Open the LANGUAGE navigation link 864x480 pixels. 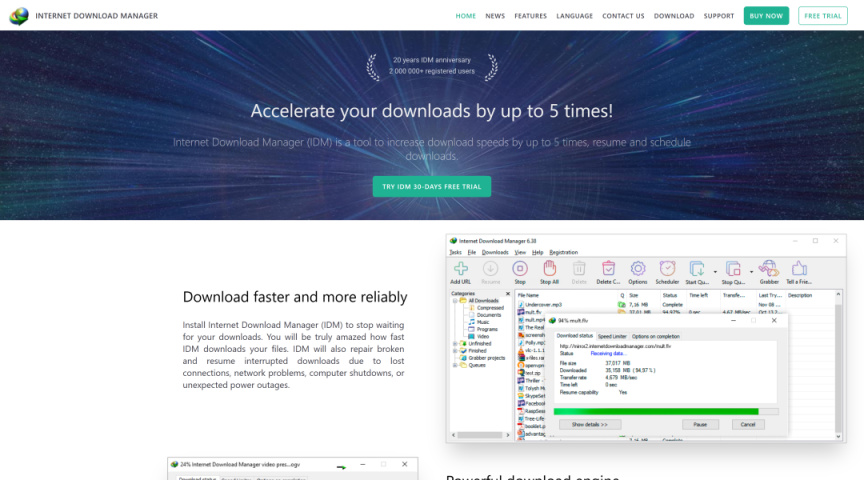574,16
